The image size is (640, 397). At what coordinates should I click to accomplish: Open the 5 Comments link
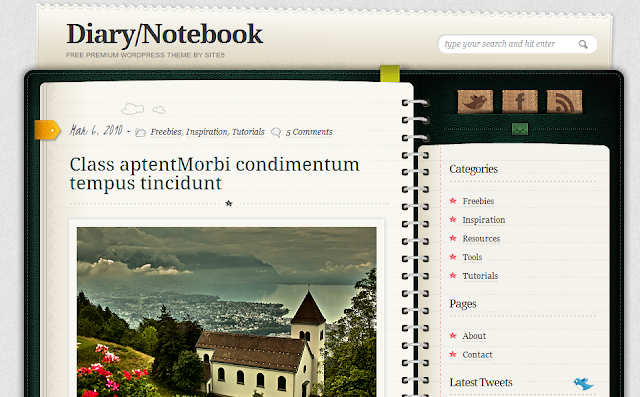click(309, 132)
